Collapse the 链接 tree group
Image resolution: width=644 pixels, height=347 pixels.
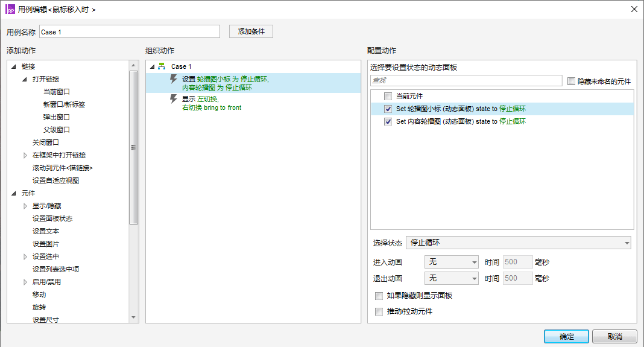tap(14, 66)
